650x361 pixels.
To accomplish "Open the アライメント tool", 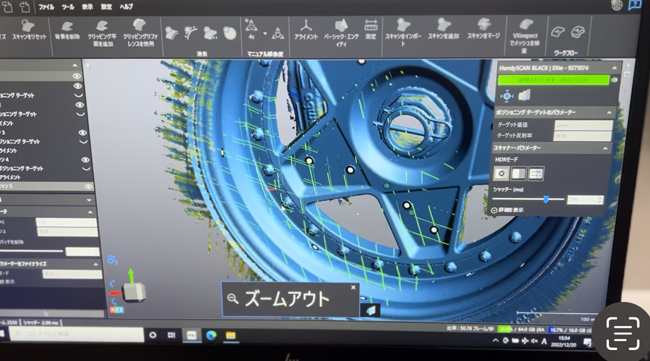I will (306, 30).
